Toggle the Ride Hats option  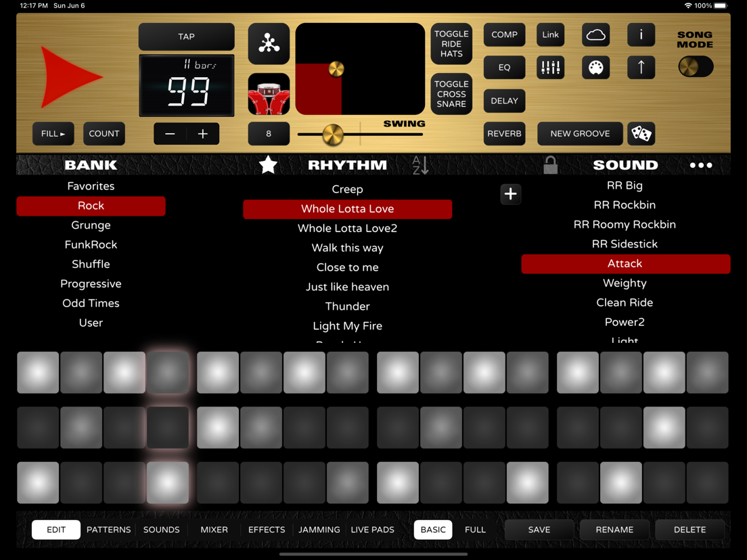pos(451,43)
